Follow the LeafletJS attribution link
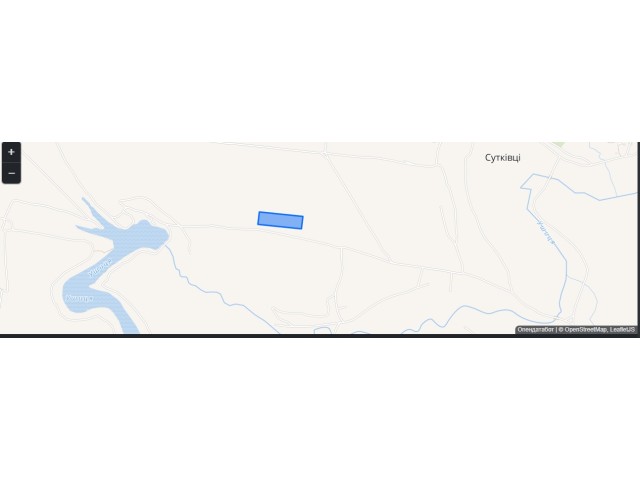This screenshot has height=480, width=640. pyautogui.click(x=622, y=329)
